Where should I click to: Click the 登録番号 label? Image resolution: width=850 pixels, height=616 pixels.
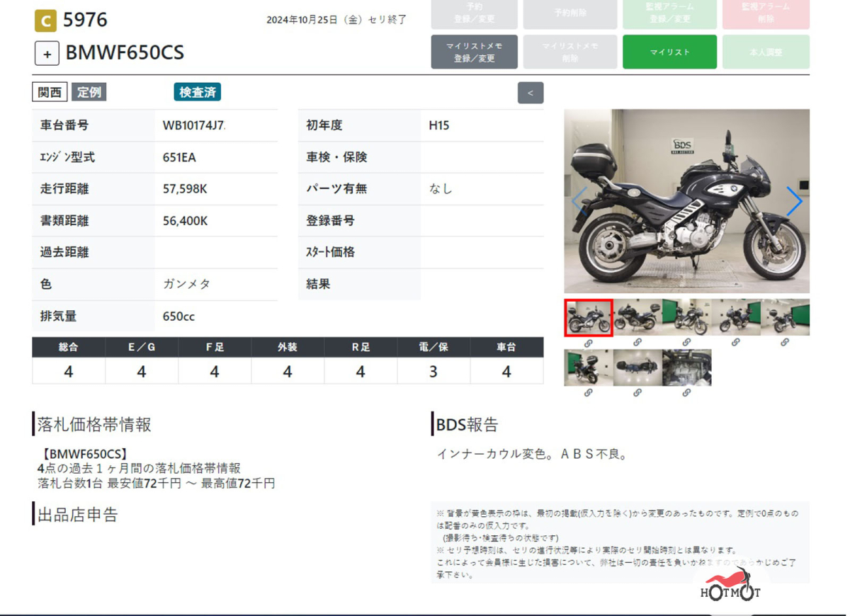click(330, 221)
